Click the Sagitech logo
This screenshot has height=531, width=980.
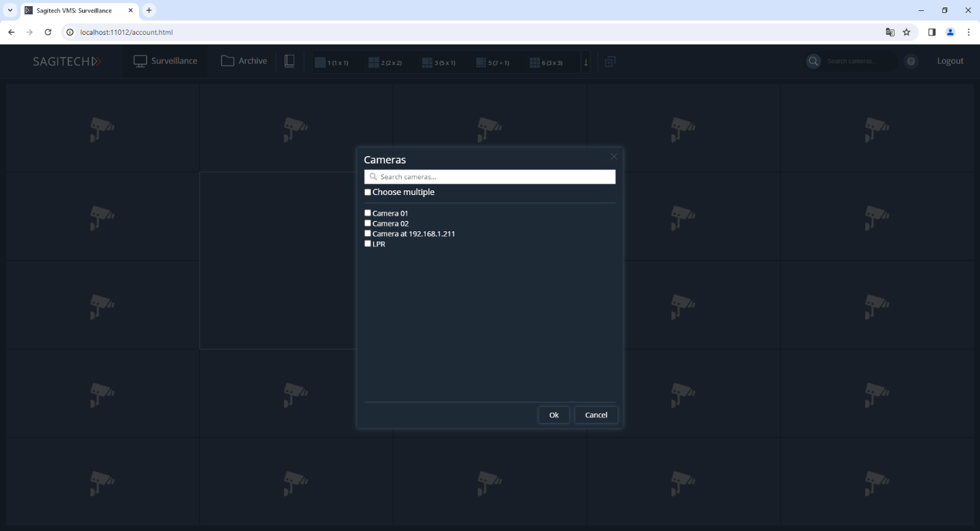click(x=67, y=62)
